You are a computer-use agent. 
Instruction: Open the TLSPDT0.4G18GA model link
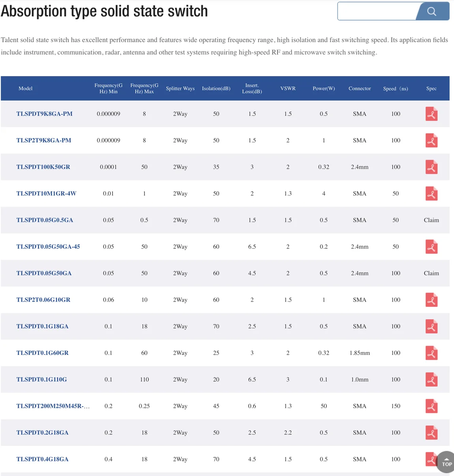click(42, 459)
